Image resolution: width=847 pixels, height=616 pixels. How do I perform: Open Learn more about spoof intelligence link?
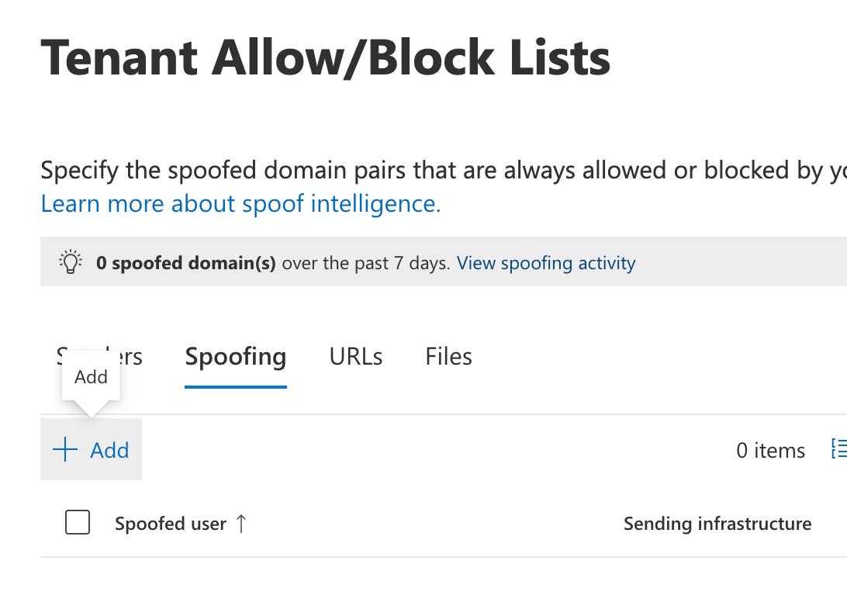[240, 204]
